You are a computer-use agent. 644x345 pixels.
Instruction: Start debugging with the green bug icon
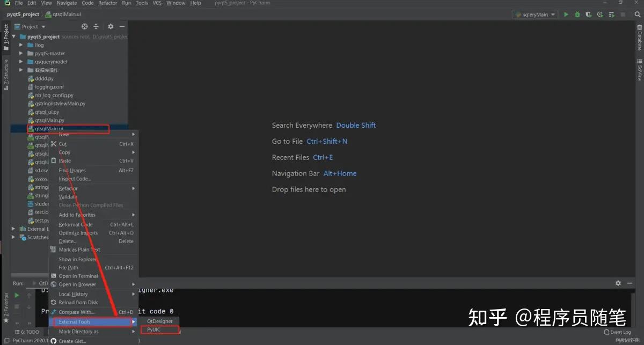tap(577, 14)
